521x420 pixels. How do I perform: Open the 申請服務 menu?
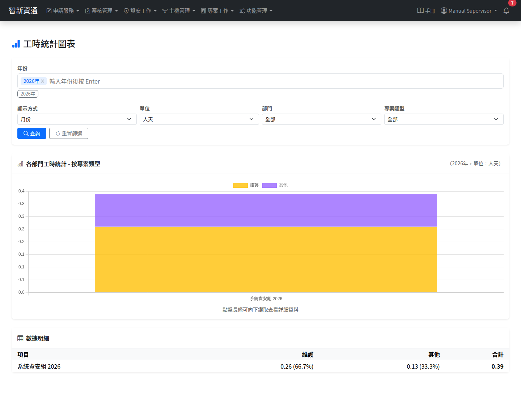[x=63, y=11]
